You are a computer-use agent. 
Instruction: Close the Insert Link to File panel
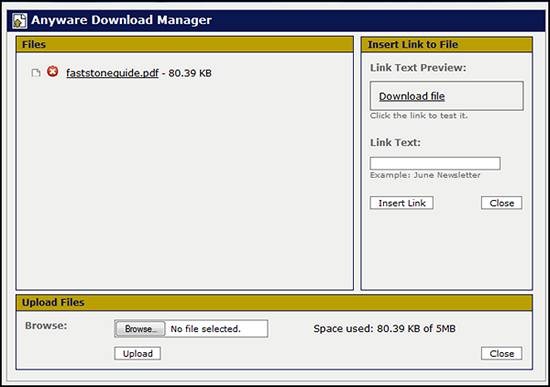click(x=502, y=203)
